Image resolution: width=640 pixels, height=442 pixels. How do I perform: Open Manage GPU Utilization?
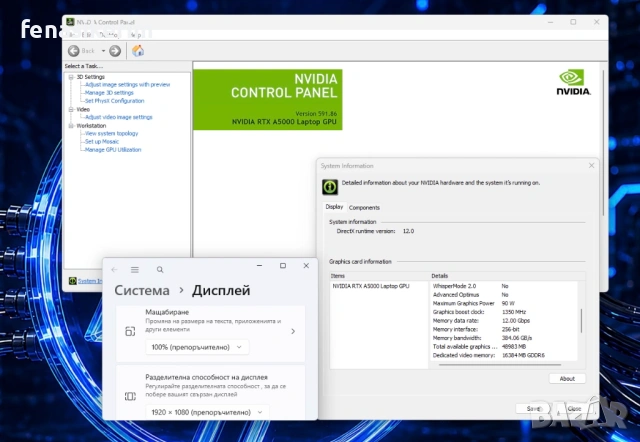[x=113, y=150]
